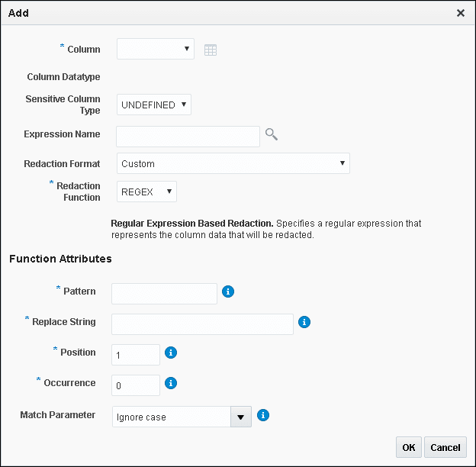
Task: Expand the Redaction Format dropdown
Action: tap(233, 163)
